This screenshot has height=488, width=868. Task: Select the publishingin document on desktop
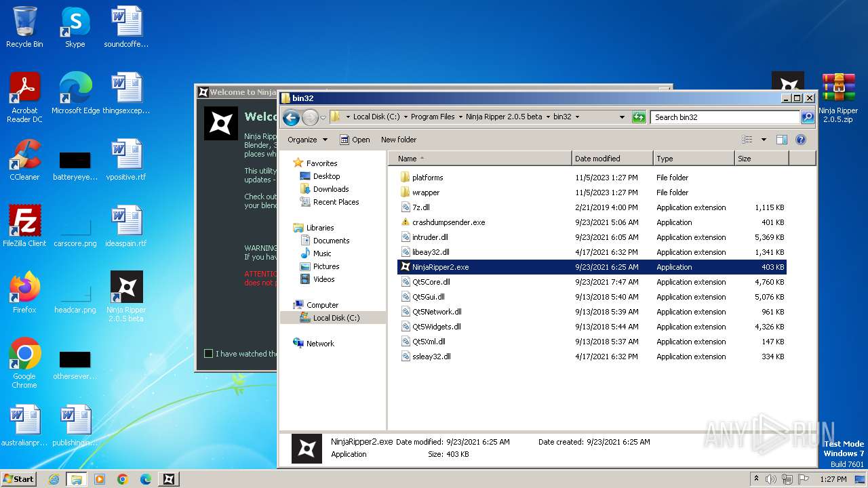[75, 426]
